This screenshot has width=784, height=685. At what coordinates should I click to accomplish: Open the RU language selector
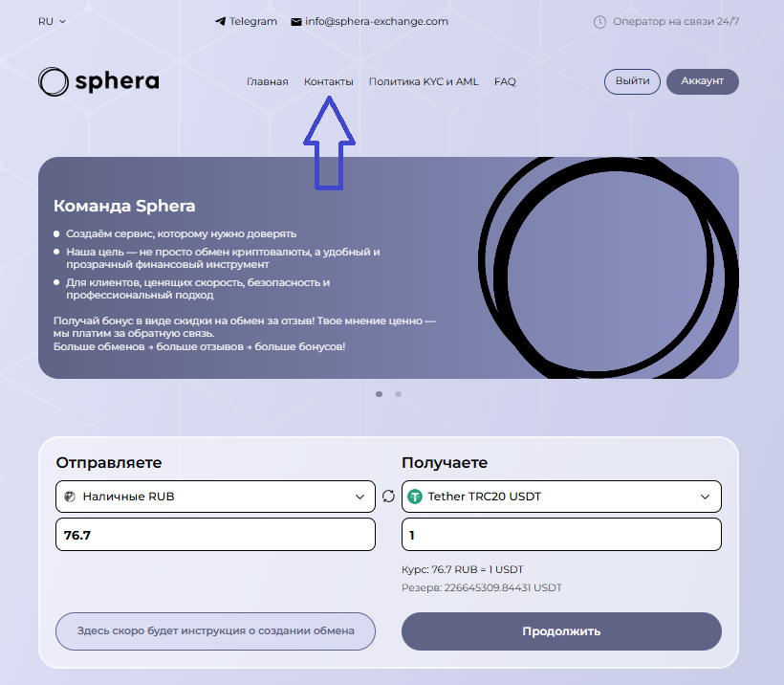pos(52,21)
